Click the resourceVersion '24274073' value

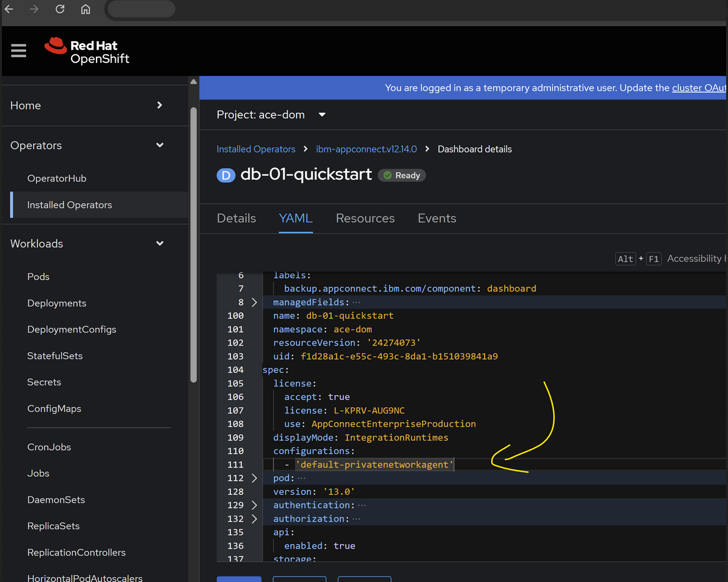(394, 342)
